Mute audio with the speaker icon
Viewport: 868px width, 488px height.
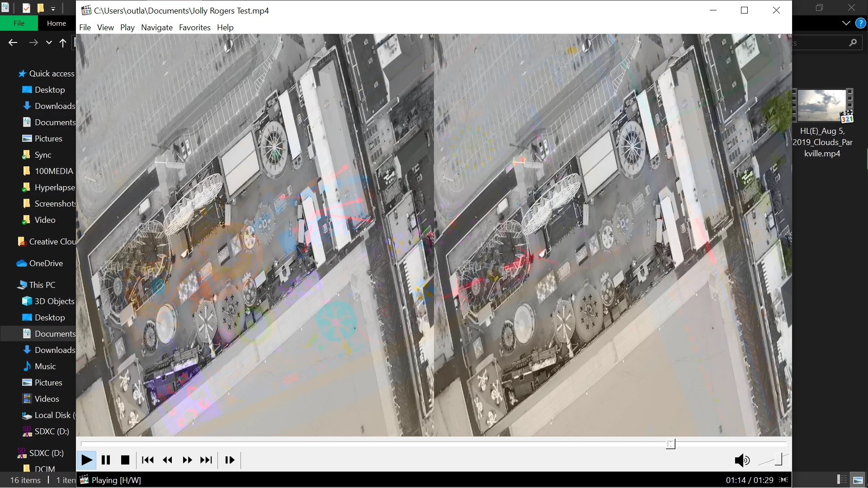(x=741, y=460)
